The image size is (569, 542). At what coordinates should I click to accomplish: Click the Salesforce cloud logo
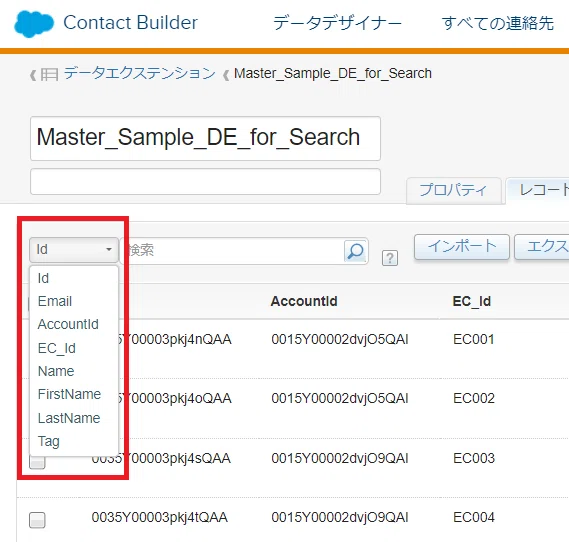(34, 24)
